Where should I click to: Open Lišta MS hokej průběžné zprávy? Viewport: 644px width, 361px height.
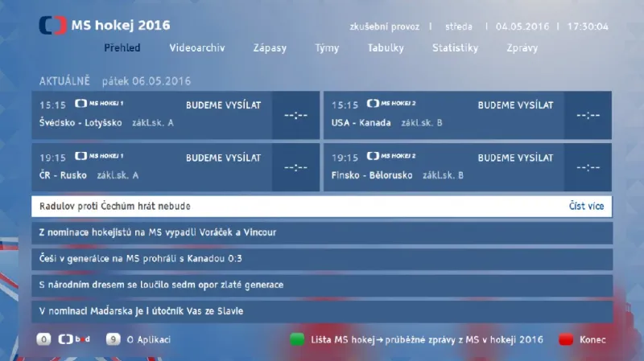click(427, 339)
